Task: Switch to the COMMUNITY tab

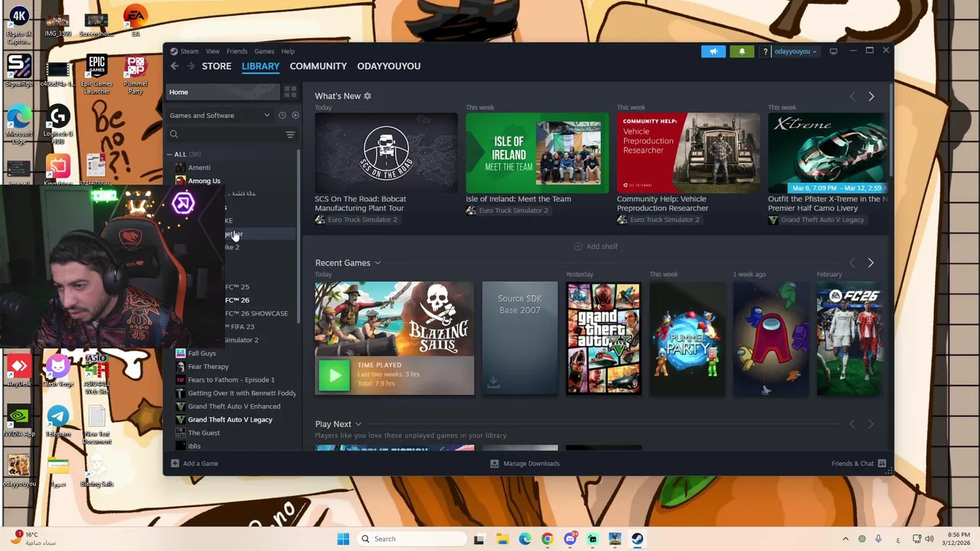Action: coord(318,66)
